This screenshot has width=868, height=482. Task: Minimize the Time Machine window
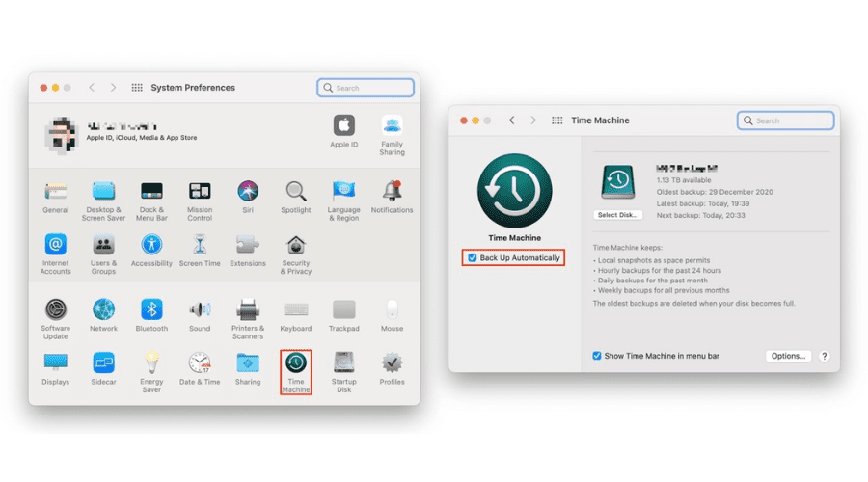(x=475, y=120)
